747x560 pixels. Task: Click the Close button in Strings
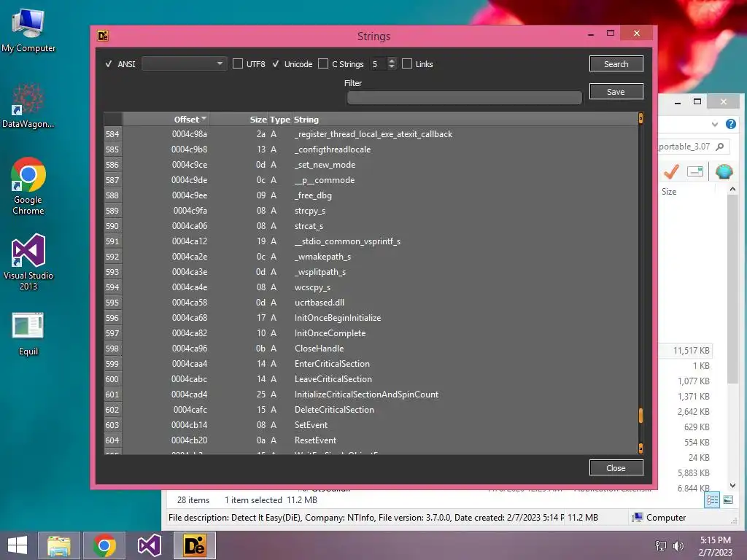616,468
